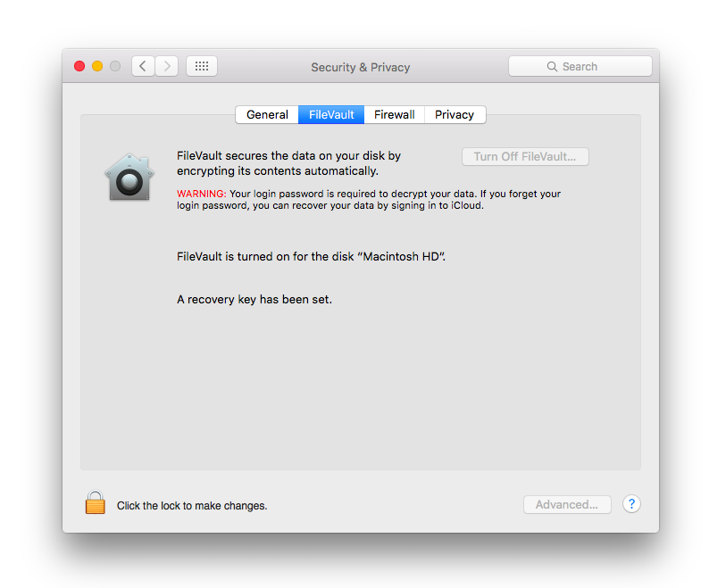
Task: Open the help question mark button
Action: coord(631,504)
